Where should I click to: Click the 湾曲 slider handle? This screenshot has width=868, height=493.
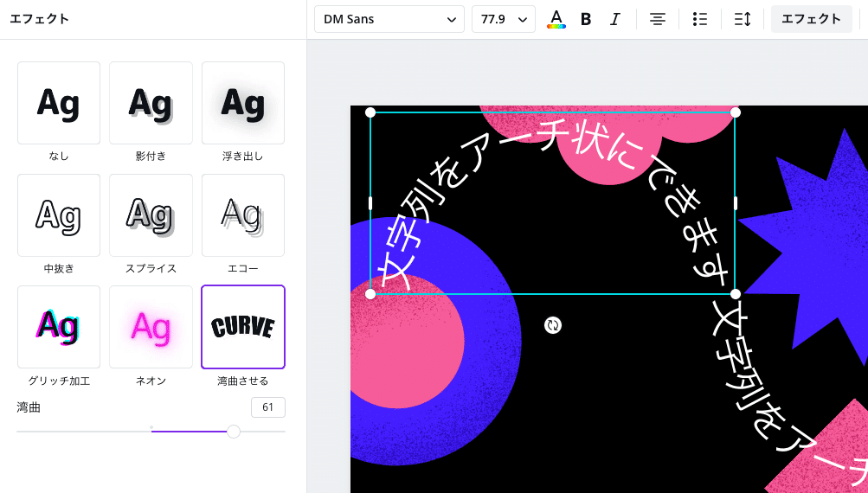point(234,431)
